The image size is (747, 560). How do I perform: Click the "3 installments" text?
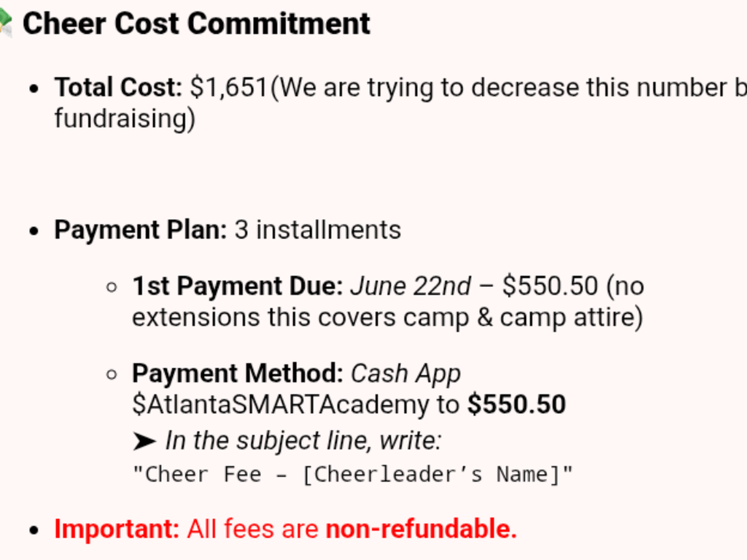[317, 230]
